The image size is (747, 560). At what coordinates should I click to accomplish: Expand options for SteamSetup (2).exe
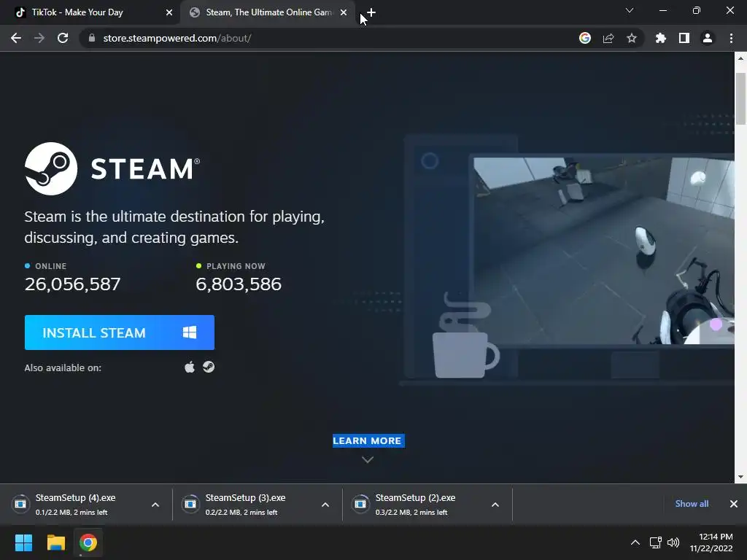(495, 505)
